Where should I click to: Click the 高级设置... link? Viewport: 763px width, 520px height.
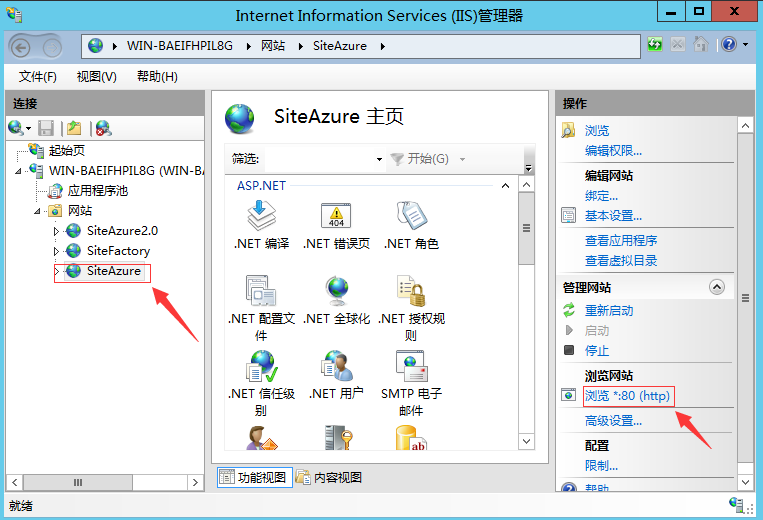613,421
